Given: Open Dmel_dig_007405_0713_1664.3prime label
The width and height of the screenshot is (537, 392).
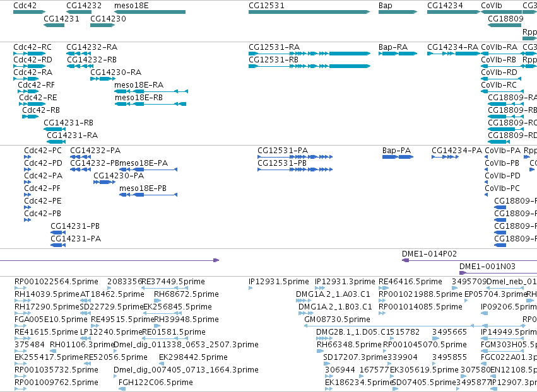Looking at the screenshot, I should pyautogui.click(x=186, y=370).
